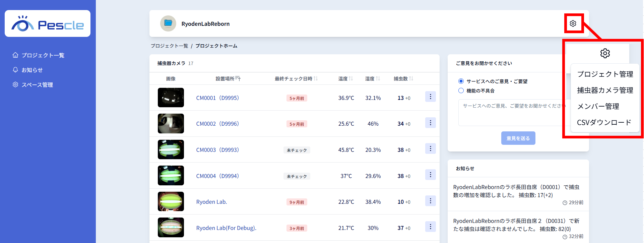Viewport: 644px width, 243px height.
Task: Open three-dot menu for Ryoden Lab. row
Action: coord(430,201)
